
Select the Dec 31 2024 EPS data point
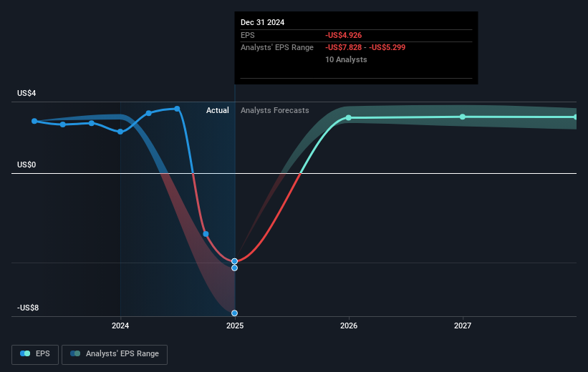click(234, 261)
